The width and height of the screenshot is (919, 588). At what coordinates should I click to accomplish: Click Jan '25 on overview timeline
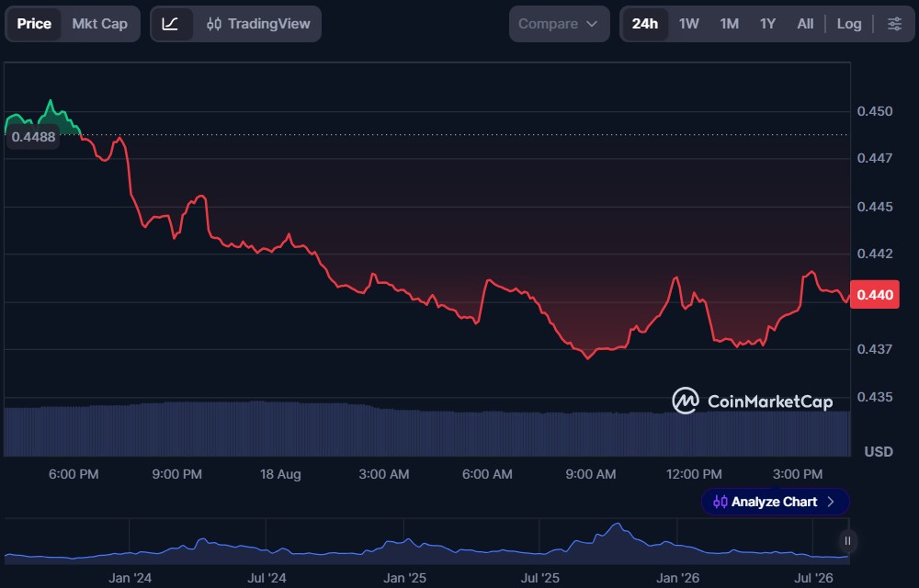(404, 578)
